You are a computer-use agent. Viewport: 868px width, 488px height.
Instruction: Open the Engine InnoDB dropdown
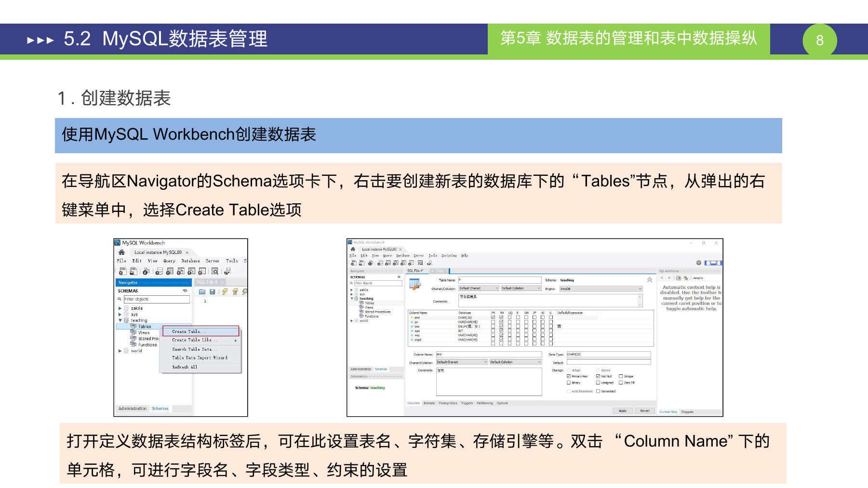pos(601,289)
